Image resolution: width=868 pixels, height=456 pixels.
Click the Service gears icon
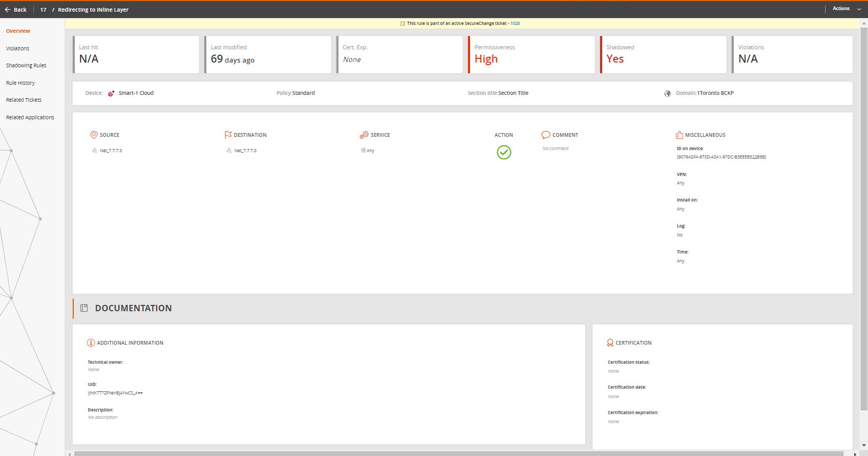coord(364,135)
